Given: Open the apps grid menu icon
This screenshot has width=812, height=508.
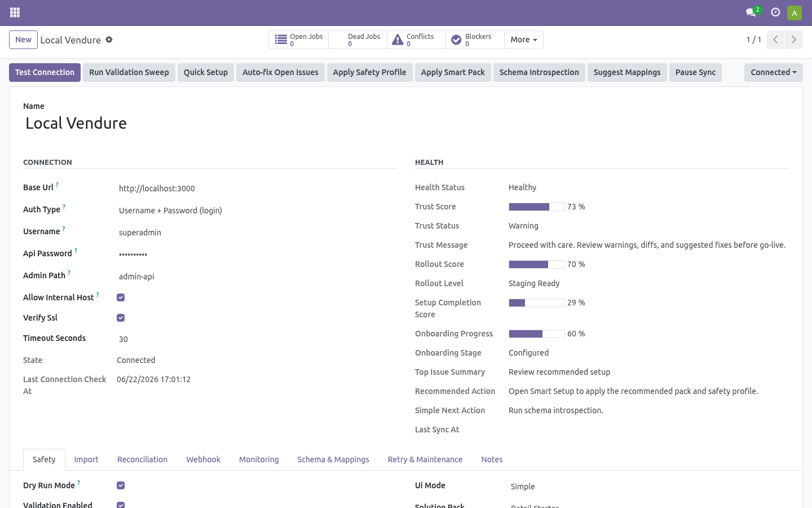Looking at the screenshot, I should 15,12.
